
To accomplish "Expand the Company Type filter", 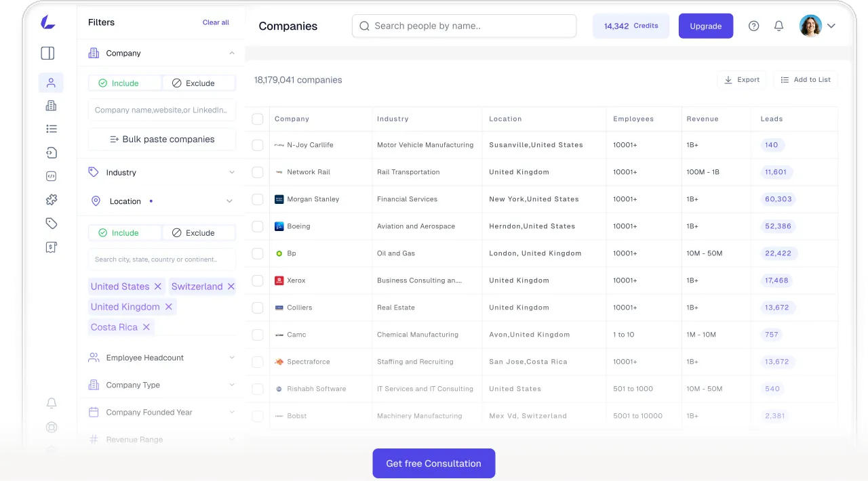I will tap(231, 385).
